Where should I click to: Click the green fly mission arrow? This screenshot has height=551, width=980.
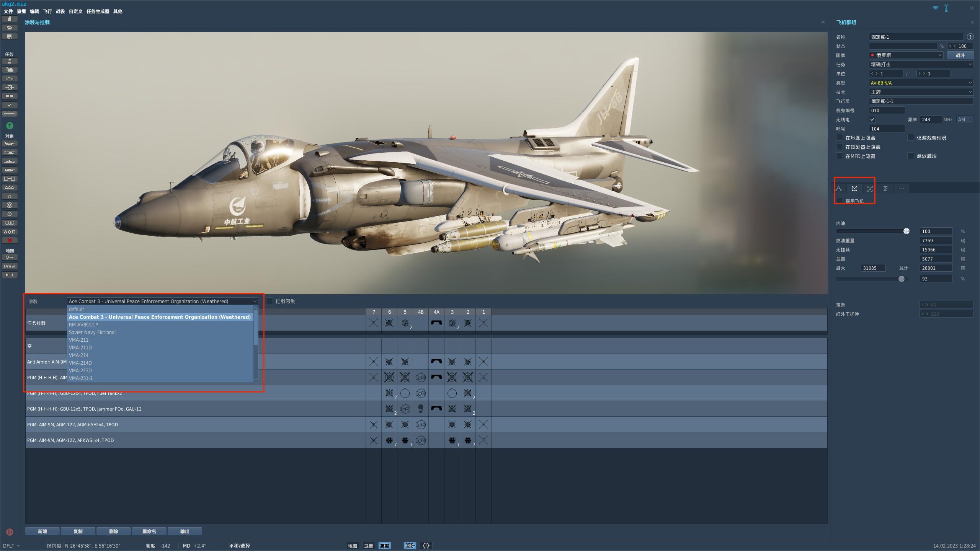pyautogui.click(x=10, y=126)
